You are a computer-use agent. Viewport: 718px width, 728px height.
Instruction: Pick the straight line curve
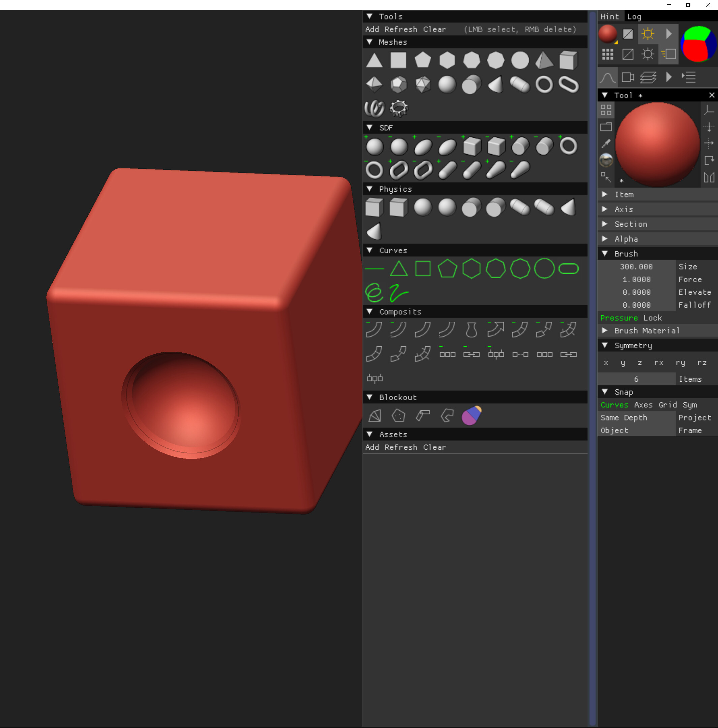[374, 269]
